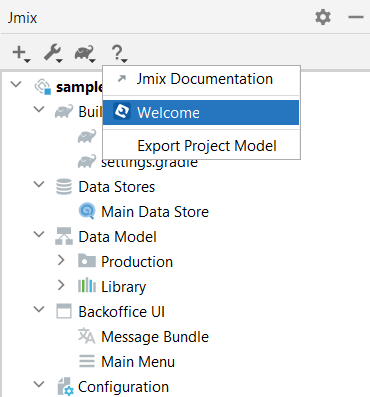Select Export Project Model
Image resolution: width=370 pixels, height=397 pixels.
tap(201, 146)
